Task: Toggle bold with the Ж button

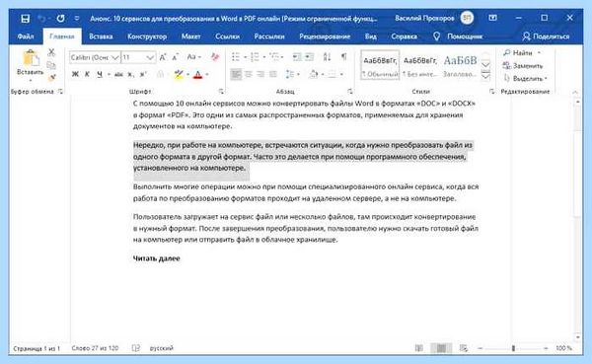Action: pyautogui.click(x=75, y=74)
